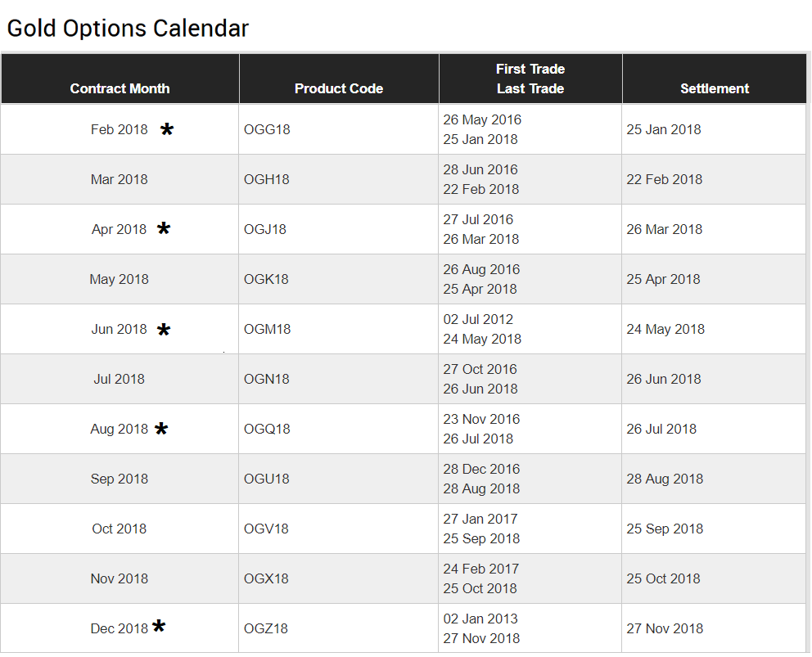Click the 25 Jan 2018 settlement date
Image resolution: width=812 pixels, height=657 pixels.
point(663,129)
